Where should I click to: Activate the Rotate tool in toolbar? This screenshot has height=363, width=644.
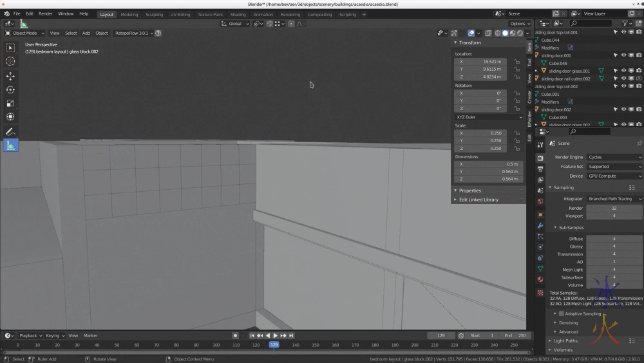point(10,90)
